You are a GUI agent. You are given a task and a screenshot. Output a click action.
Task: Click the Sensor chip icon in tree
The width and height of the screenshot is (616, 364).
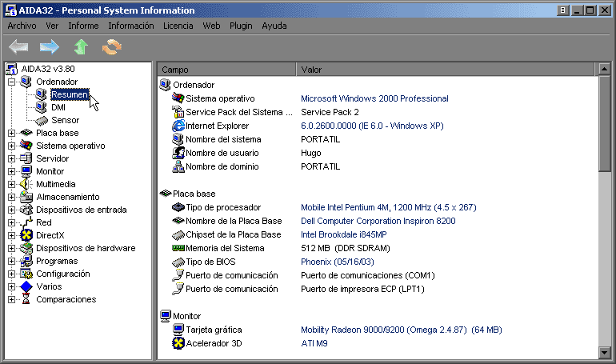42,120
